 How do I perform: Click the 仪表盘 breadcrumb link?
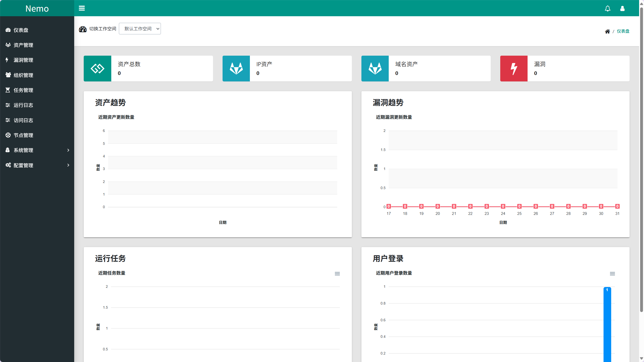point(623,31)
